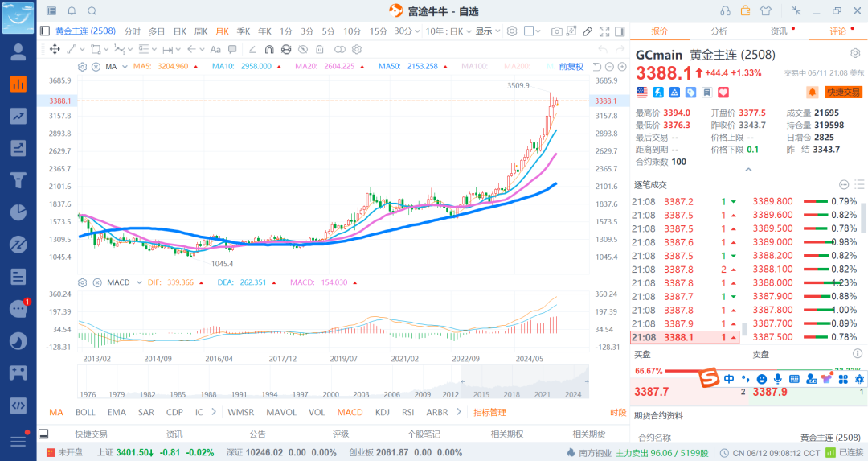Hide all drawings with eye-slash icon
This screenshot has width=868, height=461.
pos(303,49)
